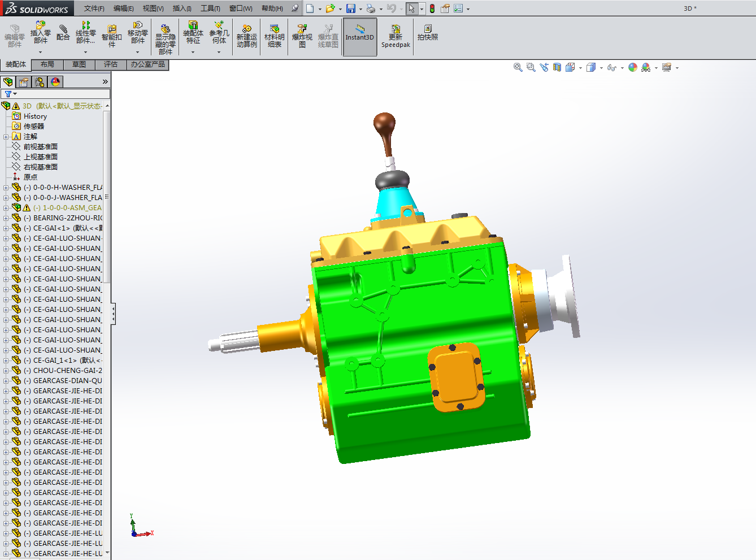Open Display Style dropdown arrow
The image size is (756, 560).
[x=601, y=68]
